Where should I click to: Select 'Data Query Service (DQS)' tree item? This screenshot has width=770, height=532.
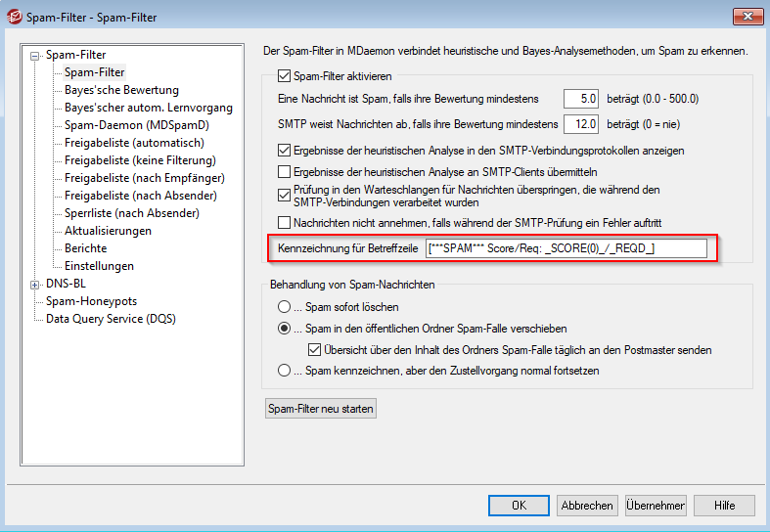[111, 319]
